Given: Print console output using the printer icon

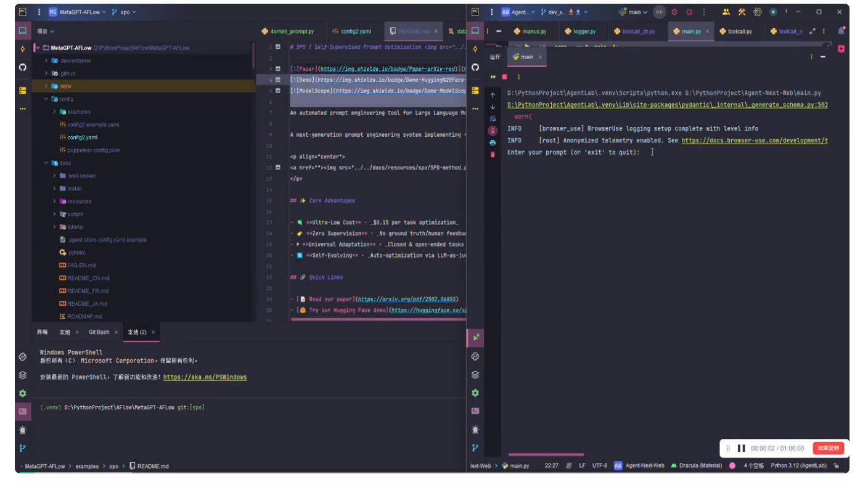Looking at the screenshot, I should pos(493,142).
